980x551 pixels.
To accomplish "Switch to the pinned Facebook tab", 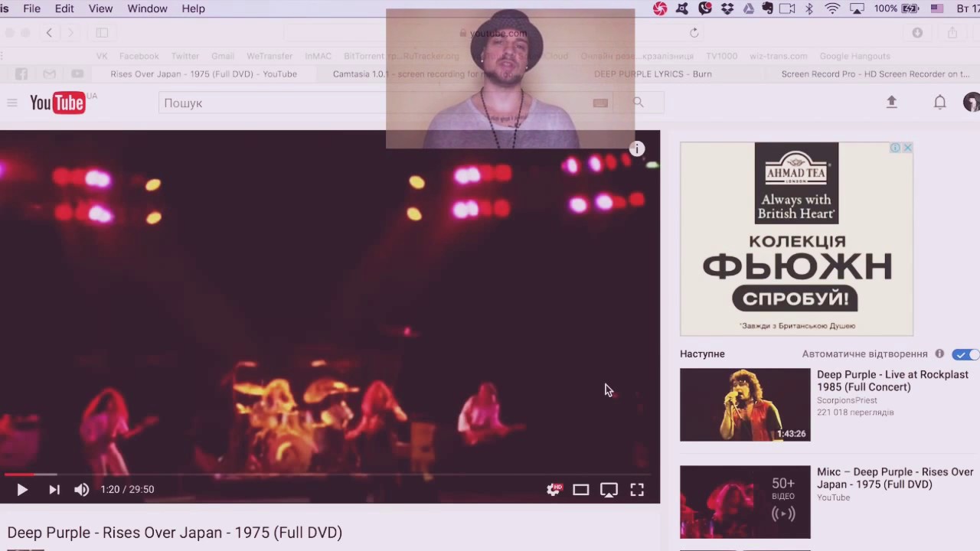I will tap(21, 74).
